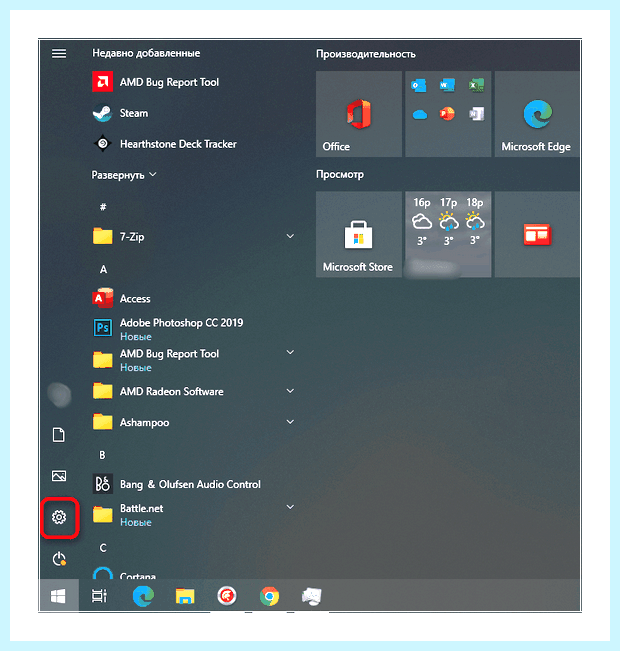The image size is (620, 651).
Task: Click the Производительность group title
Action: pos(365,54)
